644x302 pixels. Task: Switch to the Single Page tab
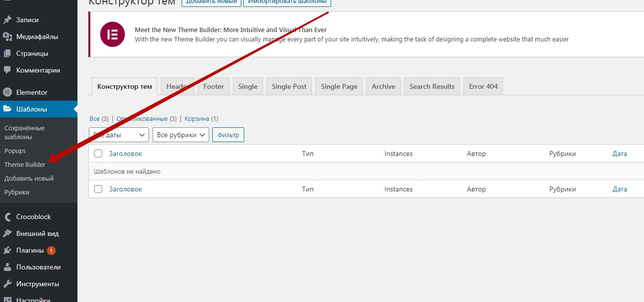(x=339, y=86)
